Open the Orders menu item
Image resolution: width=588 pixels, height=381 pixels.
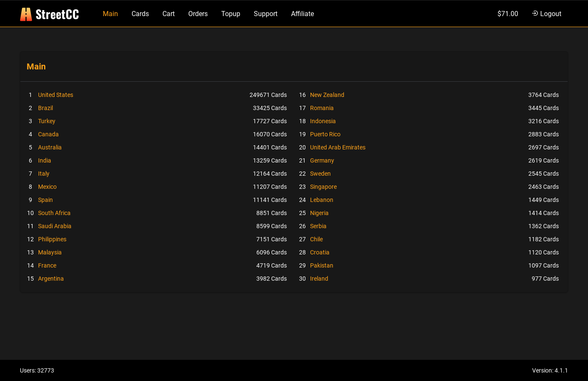click(x=198, y=14)
